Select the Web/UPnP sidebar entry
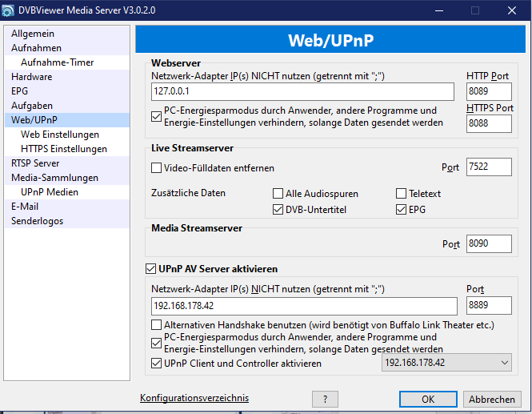Screen dimensions: 532x414 tap(67, 120)
